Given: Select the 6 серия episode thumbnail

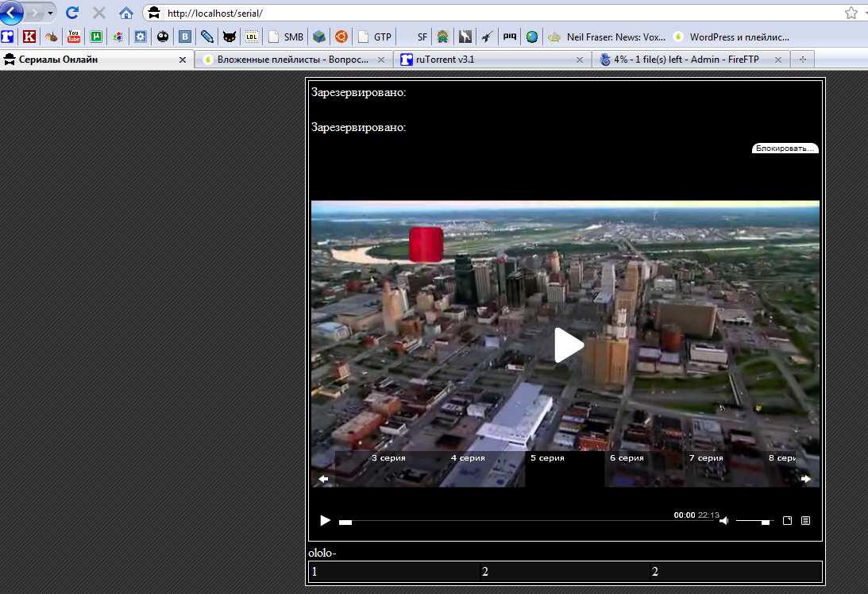Looking at the screenshot, I should (x=643, y=469).
